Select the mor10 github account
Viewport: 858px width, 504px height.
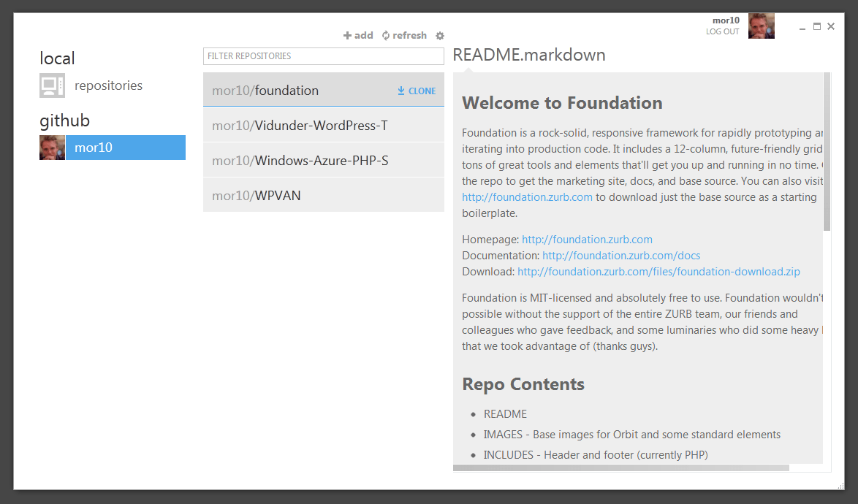point(125,148)
